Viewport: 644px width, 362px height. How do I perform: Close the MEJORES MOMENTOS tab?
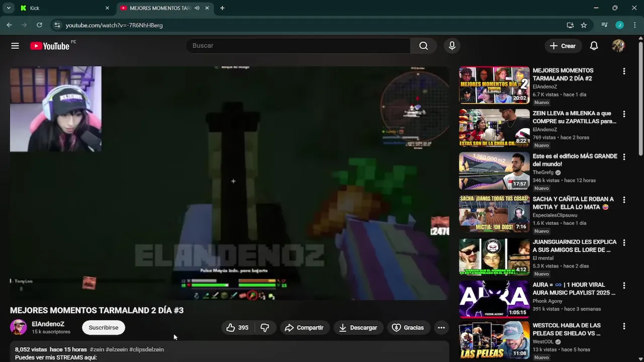(x=207, y=8)
